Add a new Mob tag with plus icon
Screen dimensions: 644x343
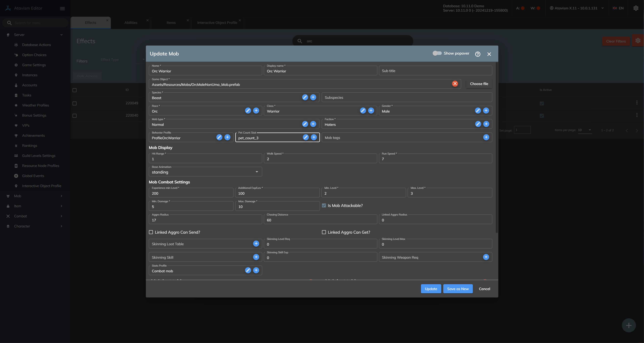coord(486,137)
